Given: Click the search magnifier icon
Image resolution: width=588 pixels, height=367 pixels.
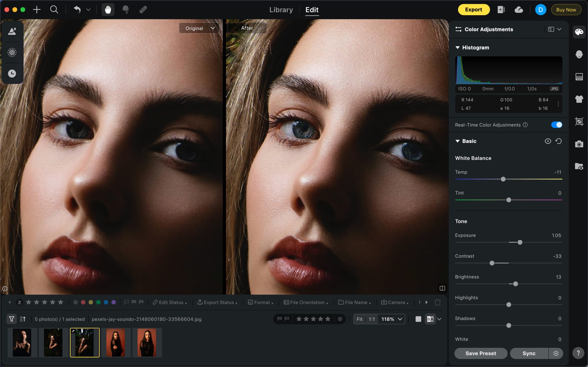Looking at the screenshot, I should (54, 10).
